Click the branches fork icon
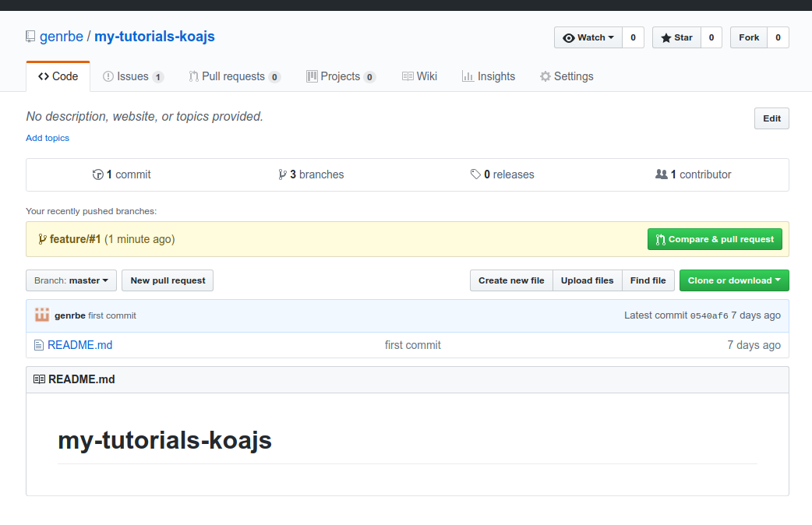The height and width of the screenshot is (525, 812). pos(282,174)
